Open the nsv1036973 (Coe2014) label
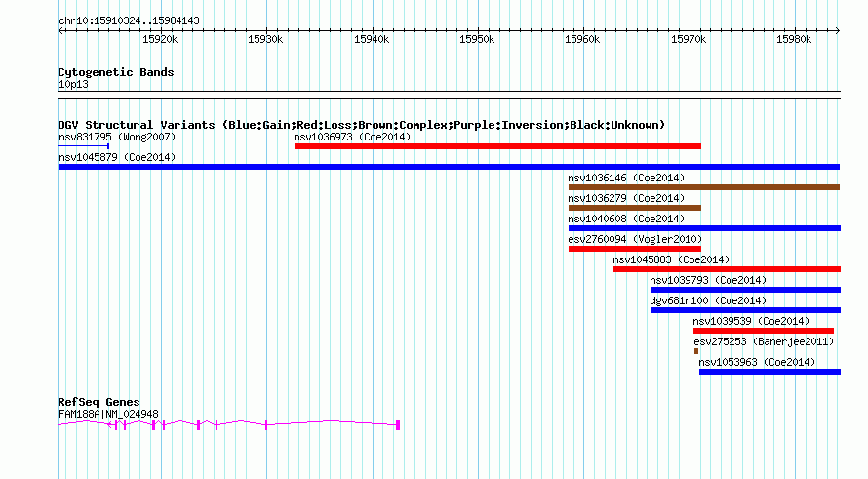 click(353, 137)
